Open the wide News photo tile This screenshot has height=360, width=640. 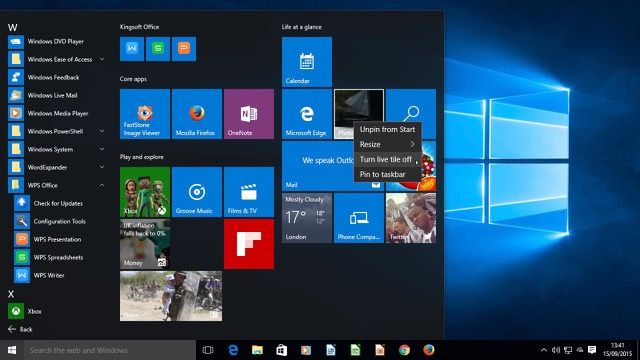[x=171, y=296]
